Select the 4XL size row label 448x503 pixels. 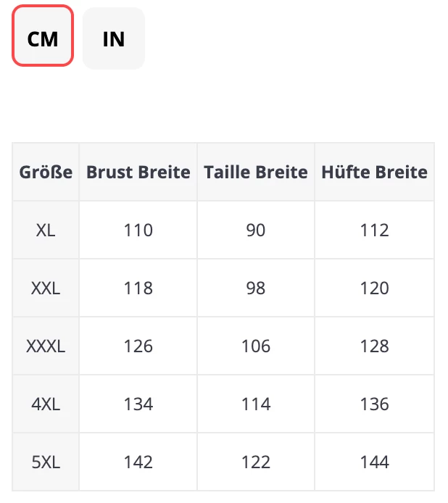click(46, 404)
